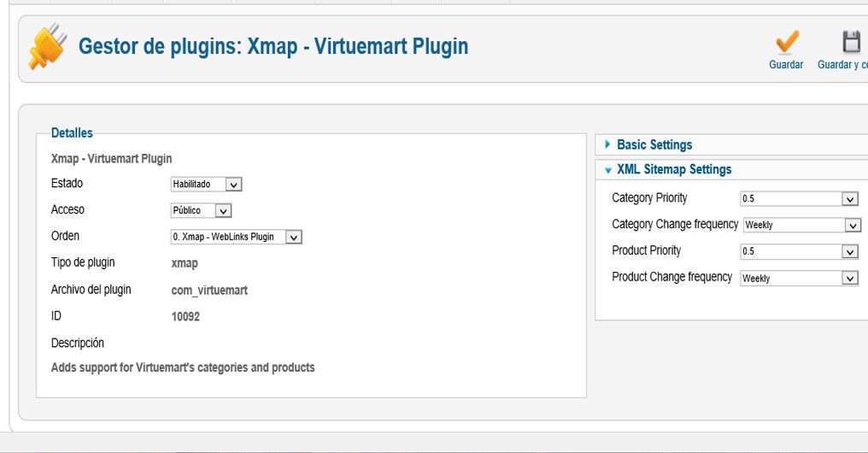Open the Category Priority dropdown
This screenshot has width=868, height=453.
tap(800, 198)
